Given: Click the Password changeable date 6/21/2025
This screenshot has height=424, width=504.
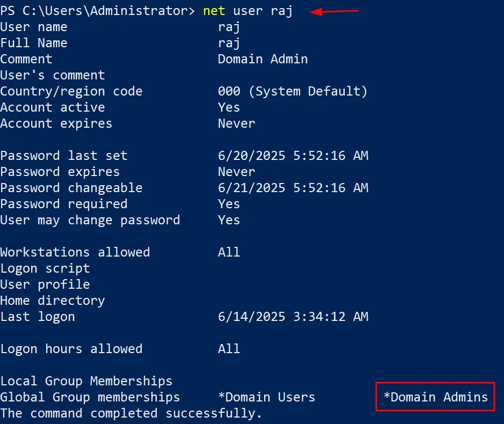Looking at the screenshot, I should (293, 188).
